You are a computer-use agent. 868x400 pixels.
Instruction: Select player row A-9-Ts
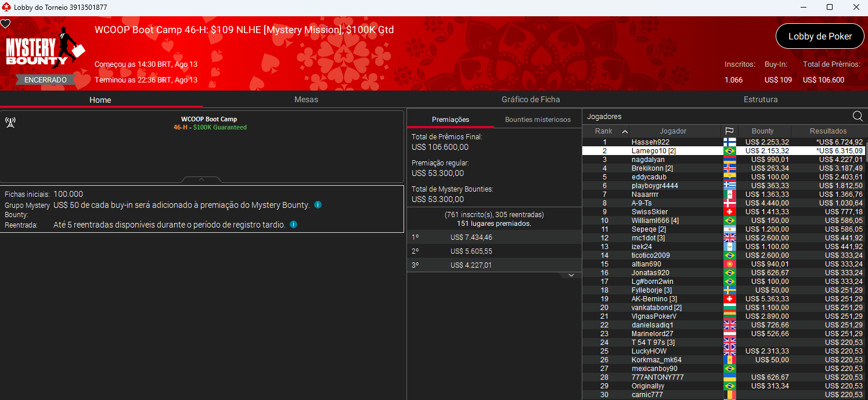pos(723,203)
